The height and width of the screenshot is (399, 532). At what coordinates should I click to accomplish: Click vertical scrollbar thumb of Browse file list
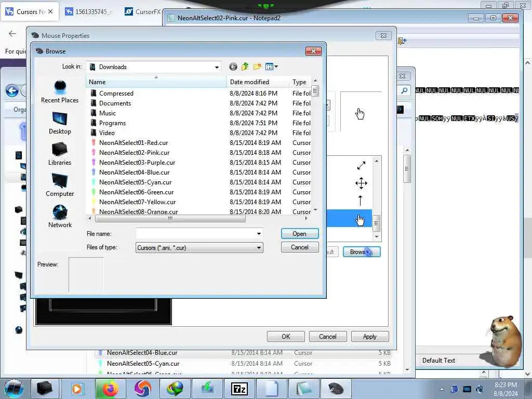point(315,91)
